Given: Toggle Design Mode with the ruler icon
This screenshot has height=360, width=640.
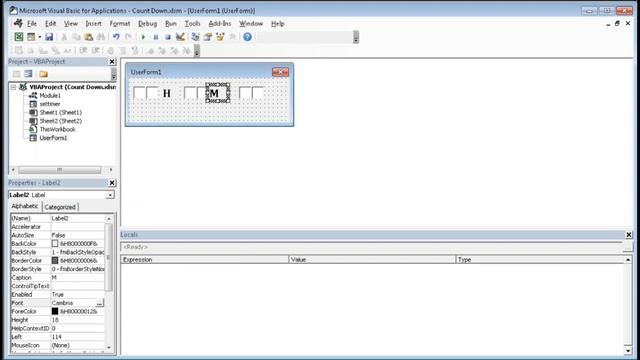Looking at the screenshot, I should tap(180, 37).
